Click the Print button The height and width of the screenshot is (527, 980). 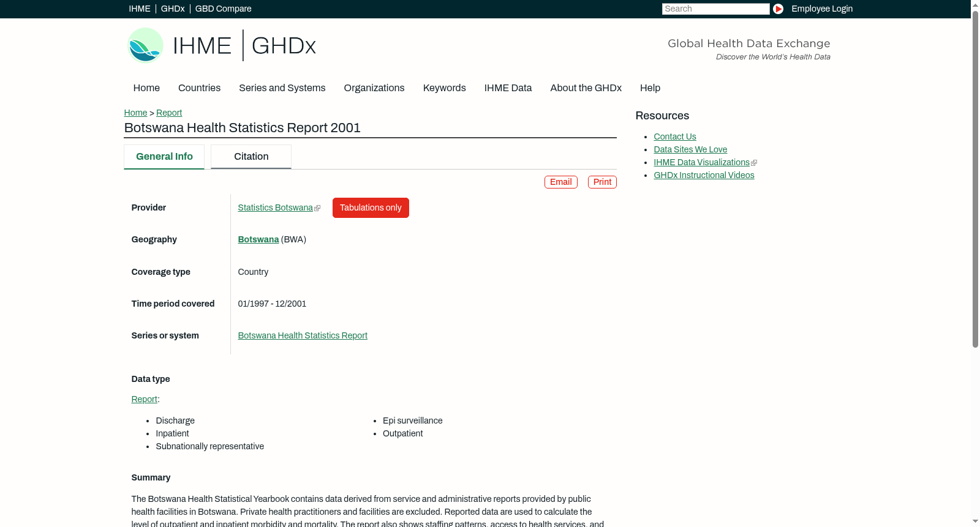(x=602, y=182)
